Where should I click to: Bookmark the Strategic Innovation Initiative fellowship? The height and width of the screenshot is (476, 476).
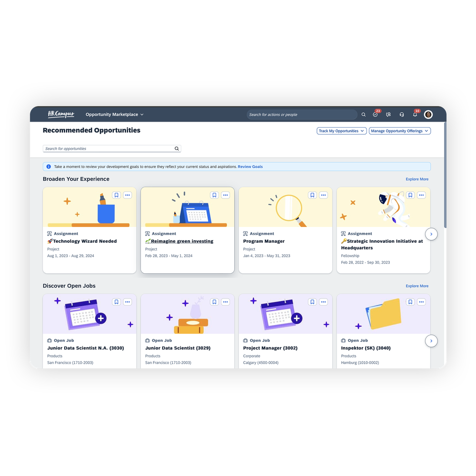point(410,195)
